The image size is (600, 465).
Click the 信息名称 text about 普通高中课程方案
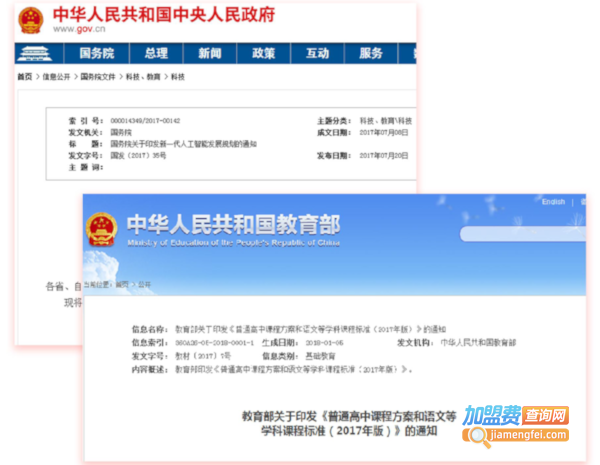[x=310, y=329]
